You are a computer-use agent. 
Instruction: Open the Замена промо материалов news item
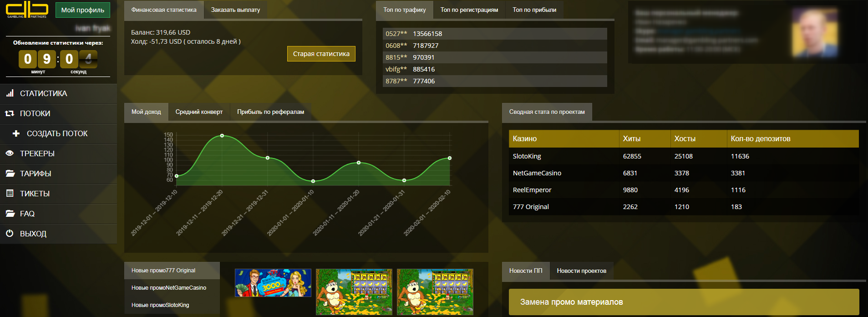click(684, 302)
